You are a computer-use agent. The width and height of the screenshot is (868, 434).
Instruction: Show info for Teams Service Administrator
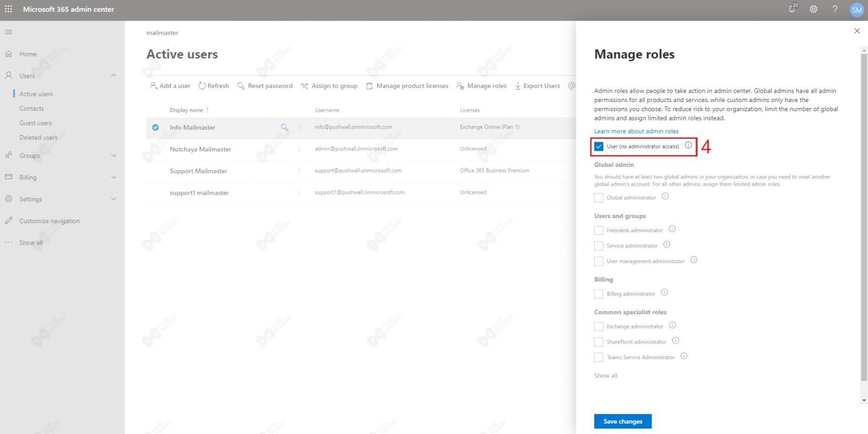point(684,356)
